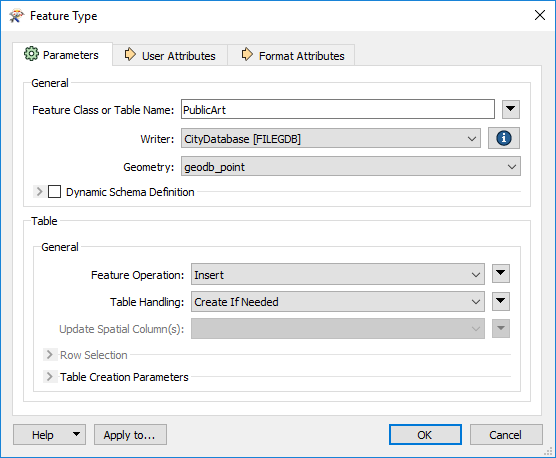This screenshot has width=556, height=458.
Task: Switch to the Format Attributes tab
Action: click(x=291, y=55)
